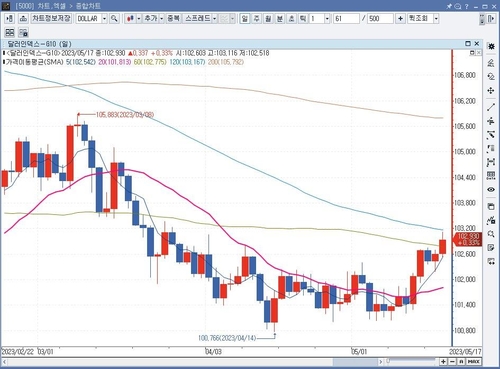Click the swap arrows icon in sidebar
The height and width of the screenshot is (369, 500).
click(491, 261)
